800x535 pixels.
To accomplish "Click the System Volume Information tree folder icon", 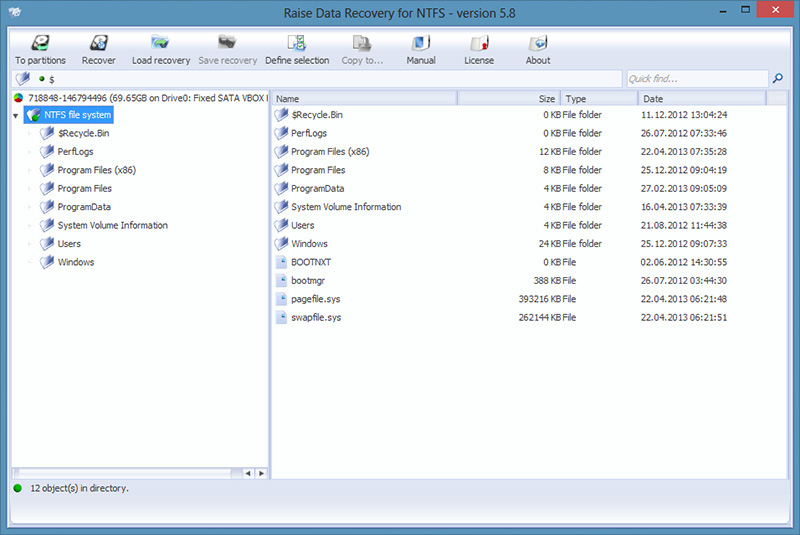I will coord(47,225).
